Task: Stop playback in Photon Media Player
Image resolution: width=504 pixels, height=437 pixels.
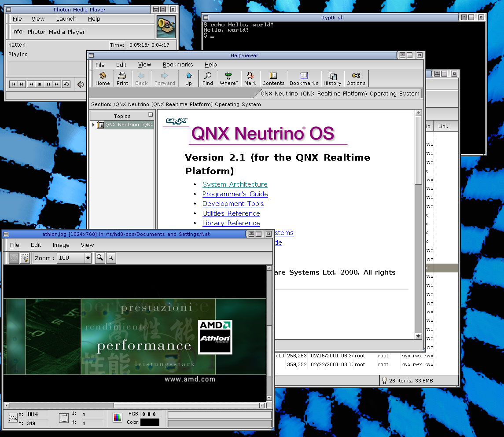Action: (x=40, y=84)
